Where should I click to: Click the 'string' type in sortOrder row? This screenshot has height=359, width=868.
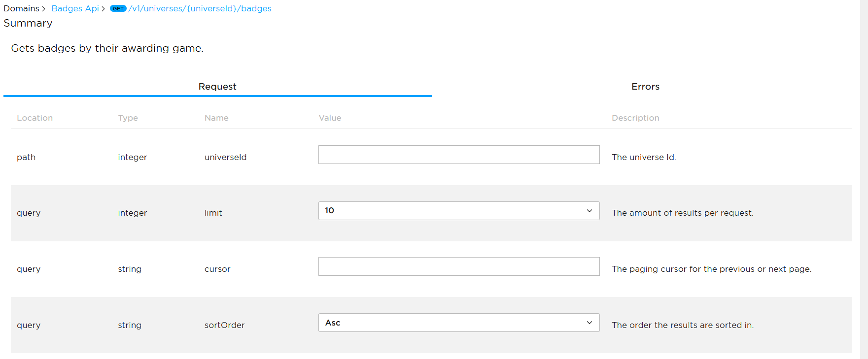pyautogui.click(x=130, y=325)
